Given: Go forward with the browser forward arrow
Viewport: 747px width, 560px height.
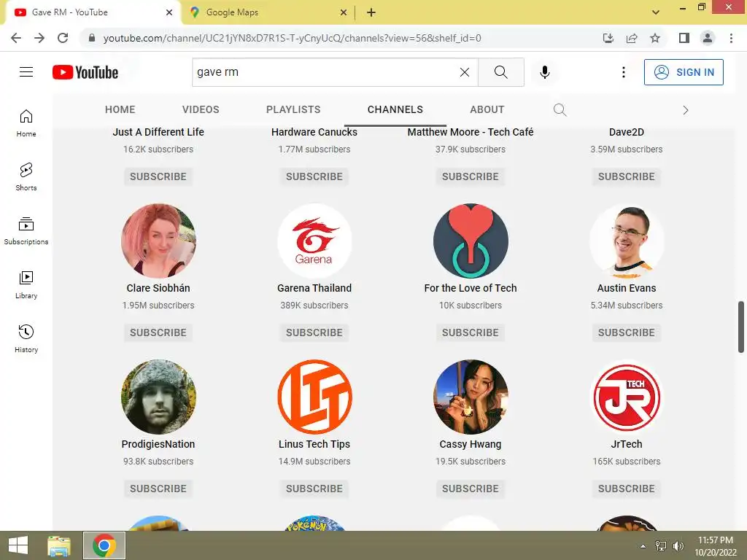Looking at the screenshot, I should [39, 38].
